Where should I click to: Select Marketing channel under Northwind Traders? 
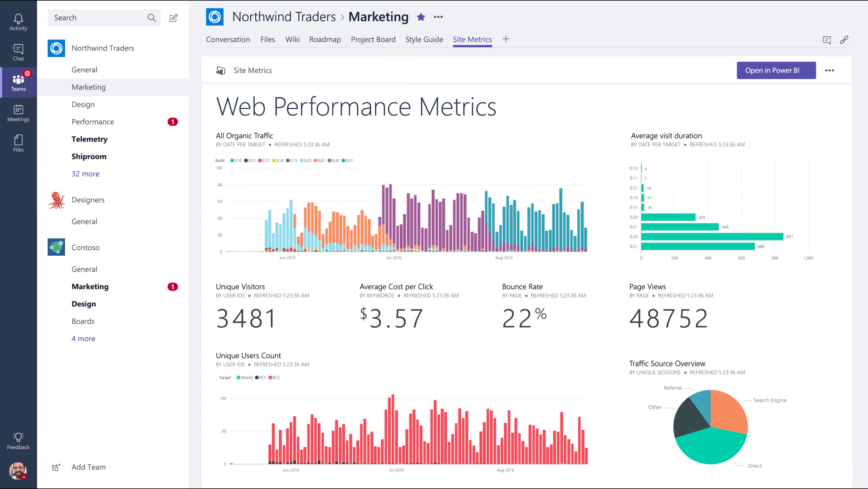(x=89, y=87)
